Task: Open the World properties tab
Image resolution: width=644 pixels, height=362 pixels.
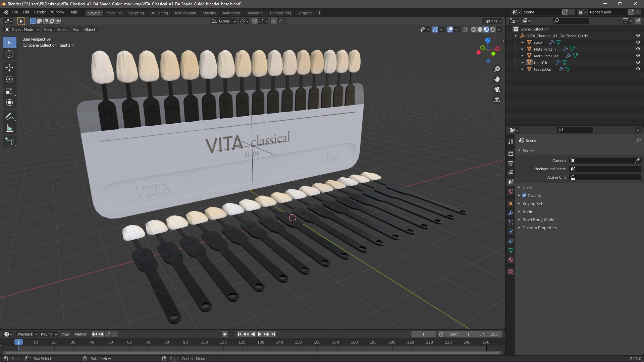Action: 511,191
